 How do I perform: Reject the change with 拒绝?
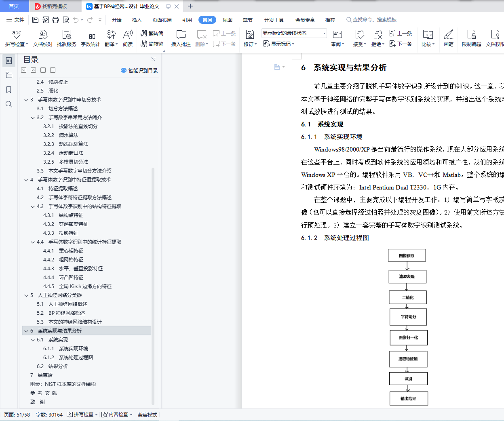point(378,38)
